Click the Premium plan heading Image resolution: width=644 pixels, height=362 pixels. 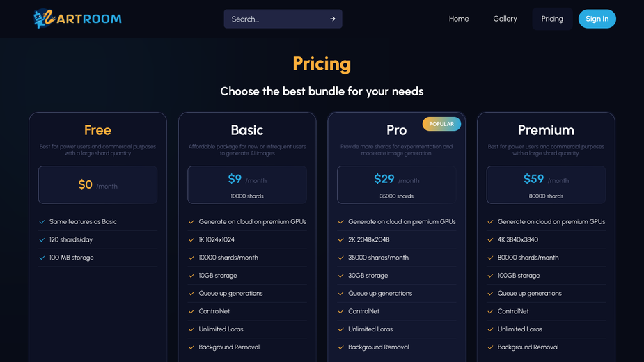click(546, 130)
